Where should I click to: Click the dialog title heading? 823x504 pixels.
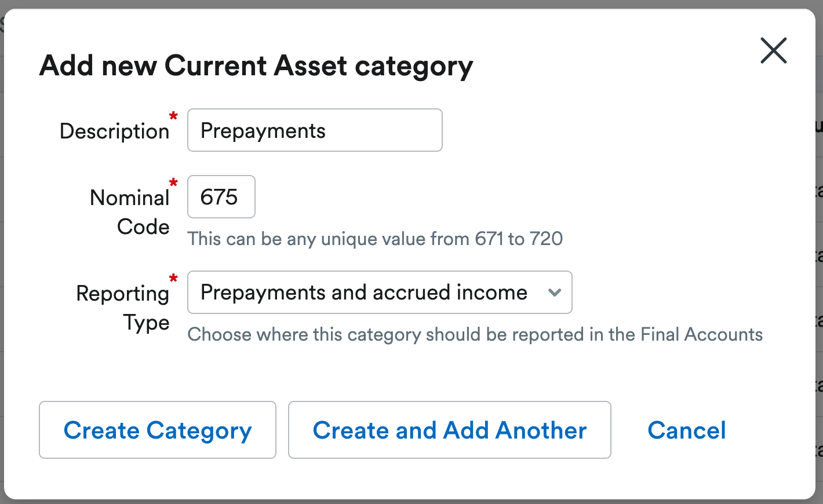(x=256, y=65)
